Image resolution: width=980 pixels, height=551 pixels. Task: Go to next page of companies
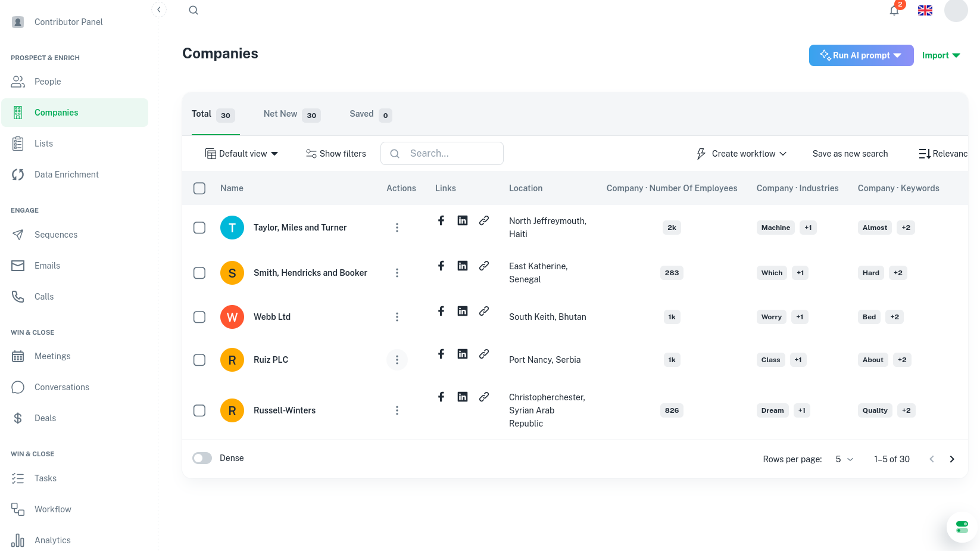952,459
